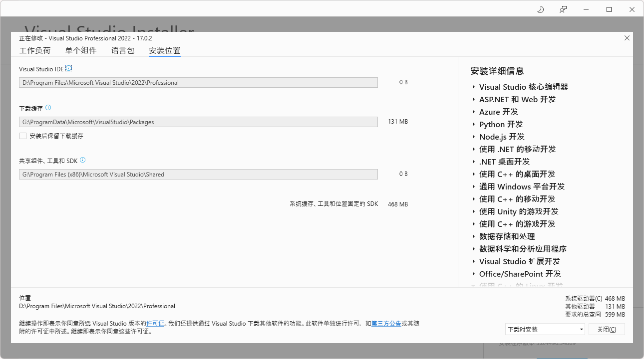Image resolution: width=644 pixels, height=359 pixels.
Task: Open the 第三方公告 link
Action: point(386,324)
